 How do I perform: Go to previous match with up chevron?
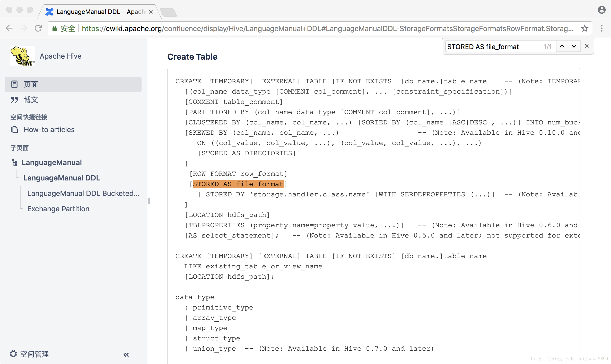click(563, 46)
